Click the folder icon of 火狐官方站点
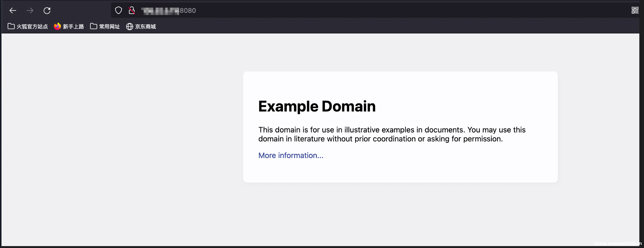The height and width of the screenshot is (248, 644). pos(11,26)
